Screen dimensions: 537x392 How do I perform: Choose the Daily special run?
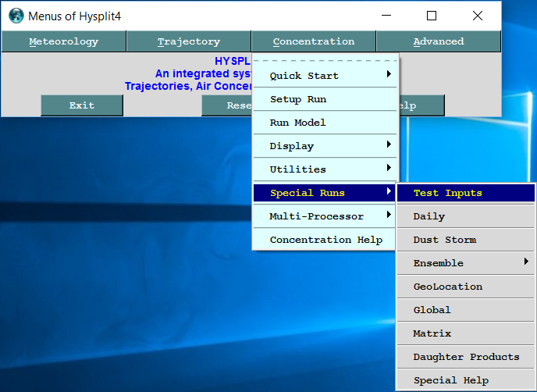pos(466,216)
